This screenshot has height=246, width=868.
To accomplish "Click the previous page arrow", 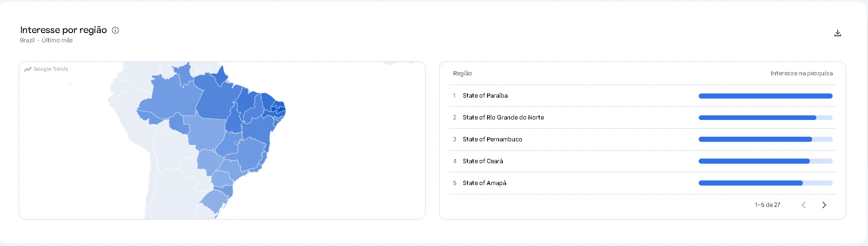I will pos(803,205).
